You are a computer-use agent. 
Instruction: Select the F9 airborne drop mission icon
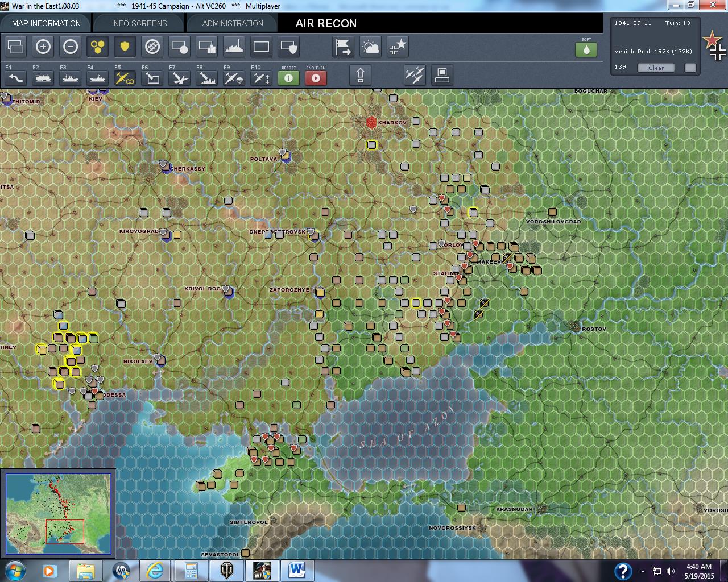click(233, 78)
